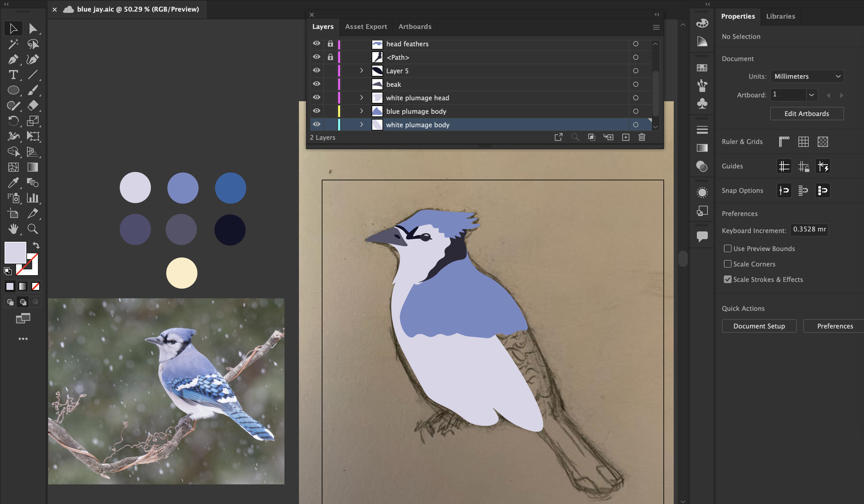Click the cream yellow color circle
This screenshot has width=864, height=504.
click(181, 273)
